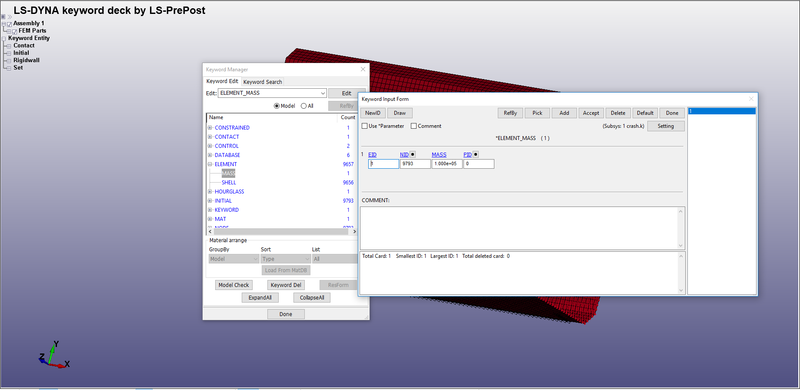Open the GroupBy Model dropdown
Viewport: 800px width, 390px height.
tap(234, 259)
